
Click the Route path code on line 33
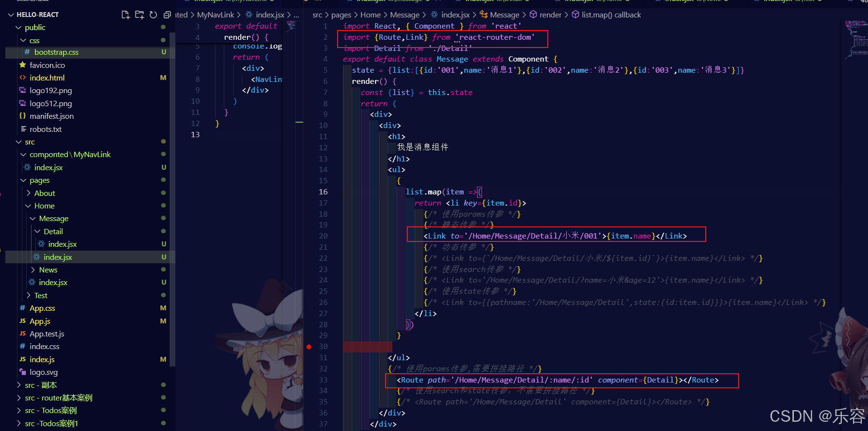tap(558, 380)
